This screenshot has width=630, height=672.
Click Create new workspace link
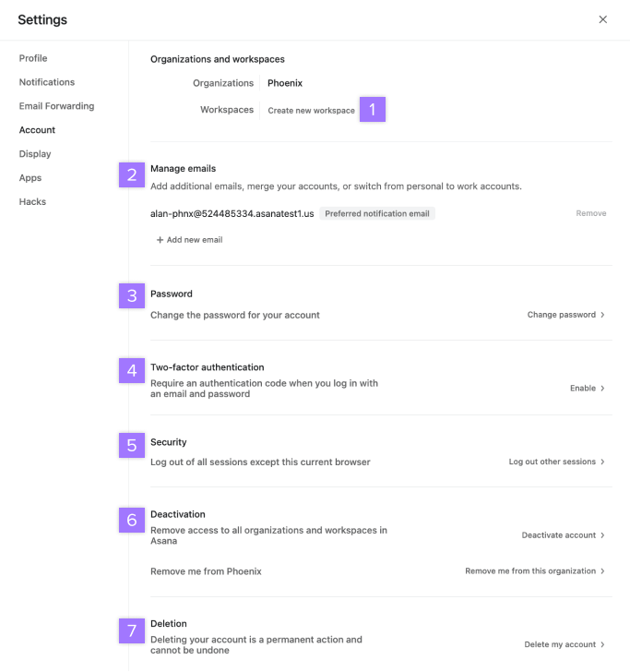(x=312, y=111)
